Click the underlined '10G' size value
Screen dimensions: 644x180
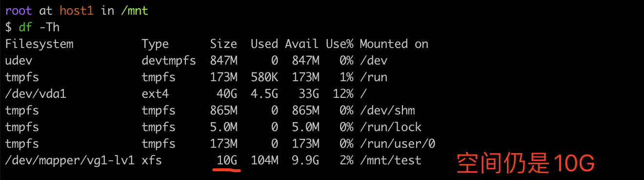pos(227,160)
